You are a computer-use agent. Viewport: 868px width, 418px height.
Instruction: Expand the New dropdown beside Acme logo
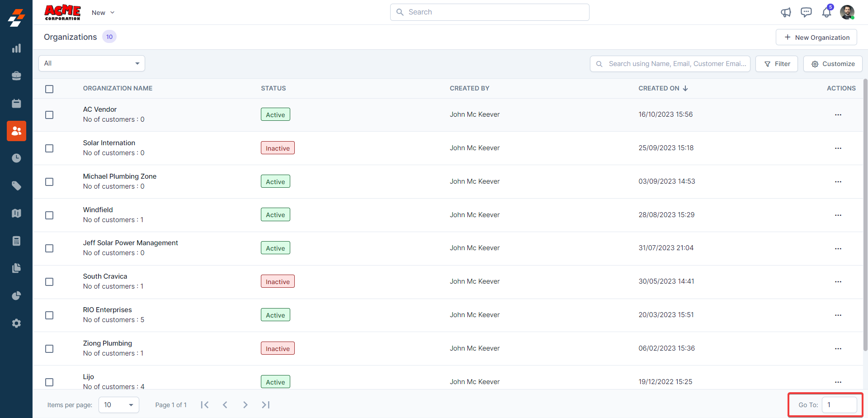(x=103, y=13)
